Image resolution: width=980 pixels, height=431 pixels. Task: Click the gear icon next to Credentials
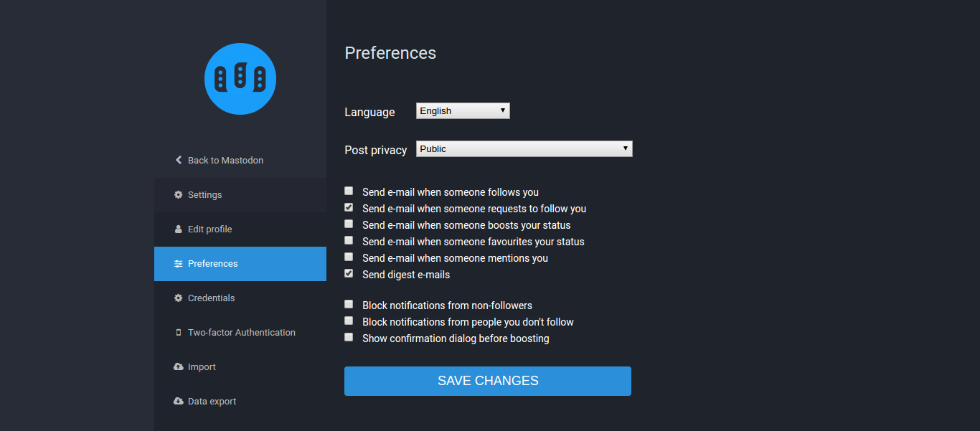click(179, 298)
